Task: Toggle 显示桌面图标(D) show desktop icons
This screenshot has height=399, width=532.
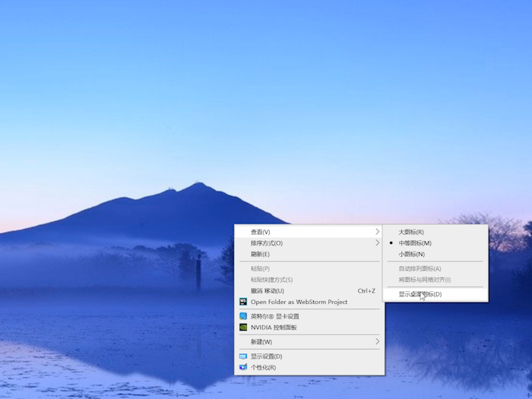Action: click(420, 294)
